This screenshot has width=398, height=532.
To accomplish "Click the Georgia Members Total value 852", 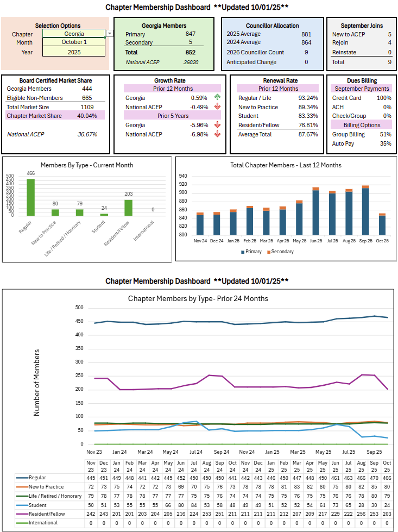I will [190, 53].
